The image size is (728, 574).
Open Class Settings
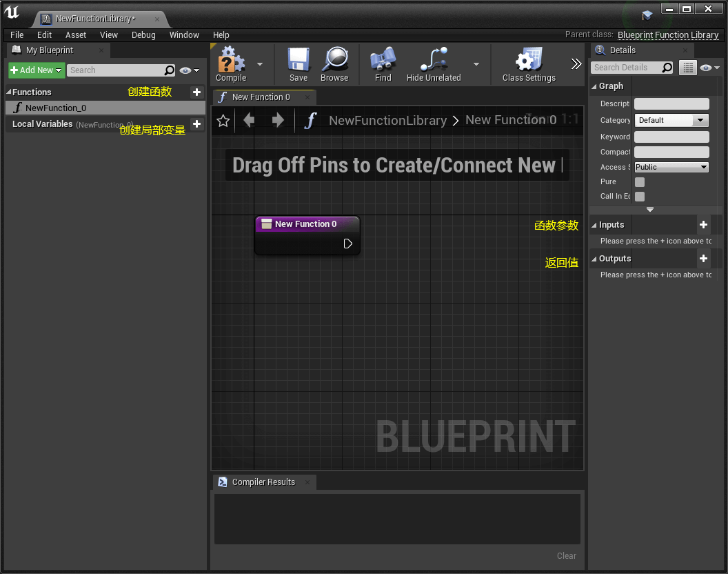coord(529,64)
